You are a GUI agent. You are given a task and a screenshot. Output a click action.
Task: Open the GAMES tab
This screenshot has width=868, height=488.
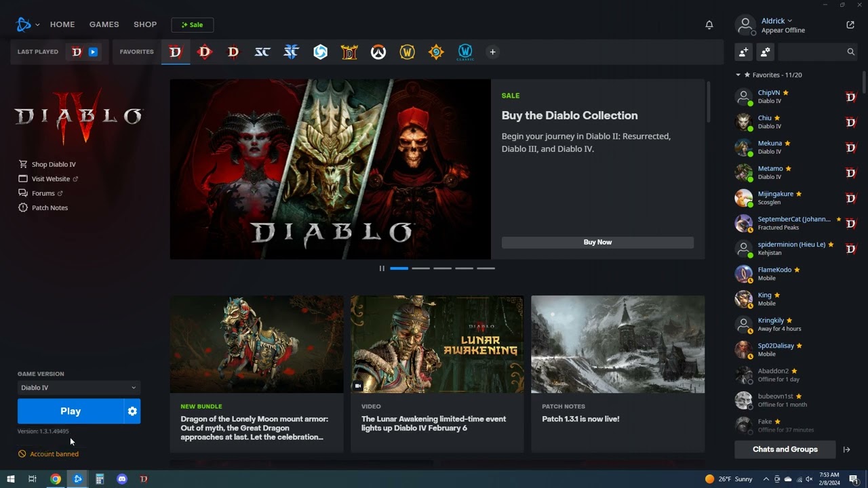tap(104, 24)
